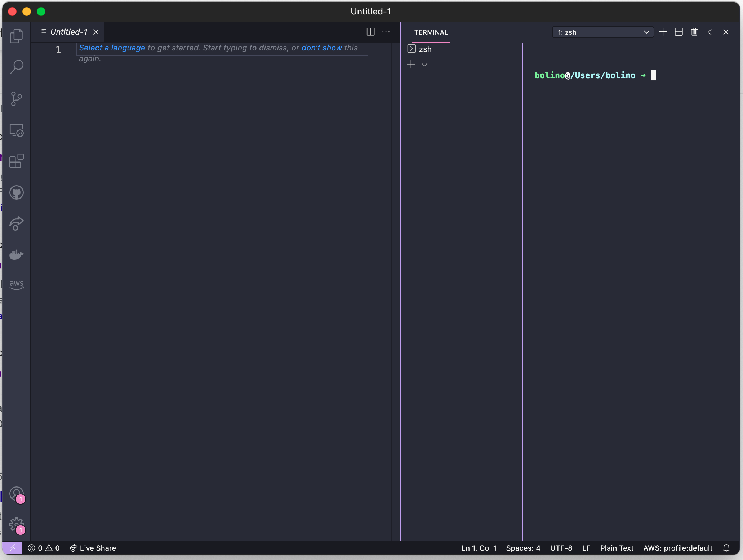
Task: Open the notifications bell
Action: pyautogui.click(x=726, y=548)
